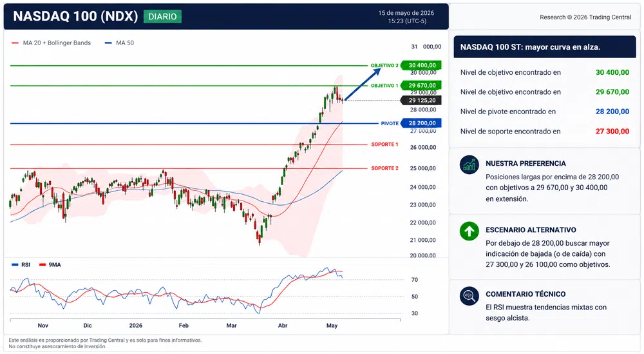Click the date 15 de mayo de 2026

coord(406,13)
